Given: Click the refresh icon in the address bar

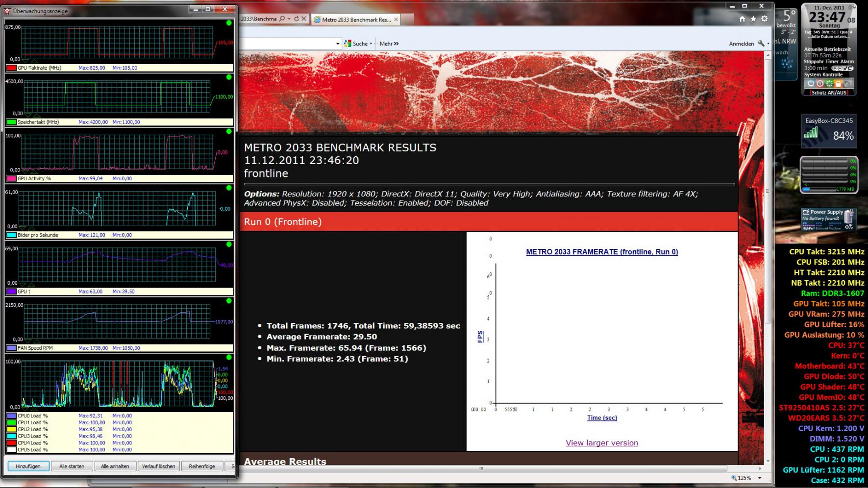Looking at the screenshot, I should 296,19.
